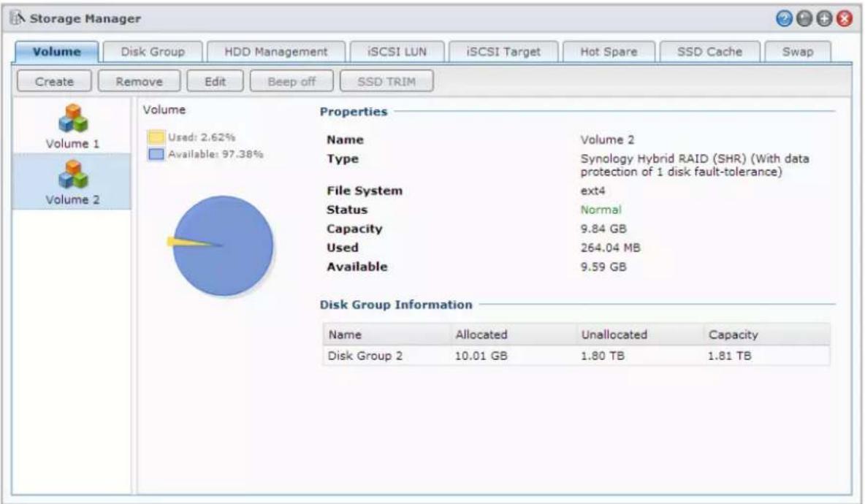Click the 264.04 MB used value
Screen dimensions: 865x504
coord(610,248)
